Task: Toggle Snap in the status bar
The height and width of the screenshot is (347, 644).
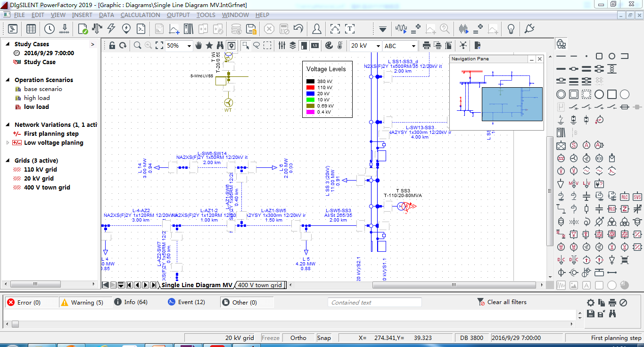Action: click(324, 338)
